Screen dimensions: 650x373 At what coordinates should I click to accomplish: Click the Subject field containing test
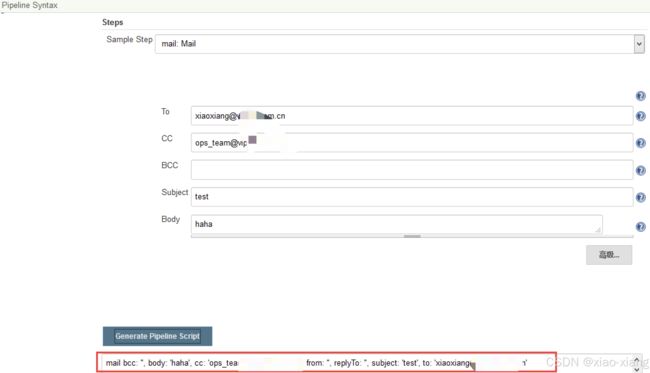tap(412, 197)
